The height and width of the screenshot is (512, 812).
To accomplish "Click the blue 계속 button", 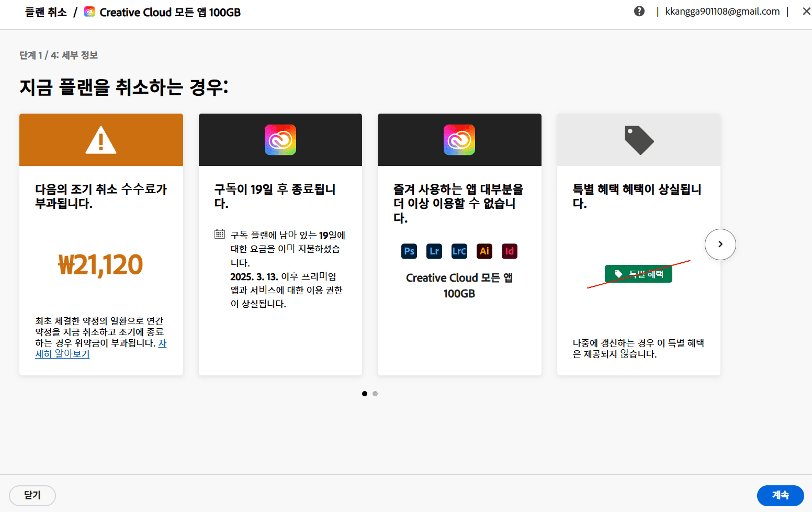I will tap(781, 495).
